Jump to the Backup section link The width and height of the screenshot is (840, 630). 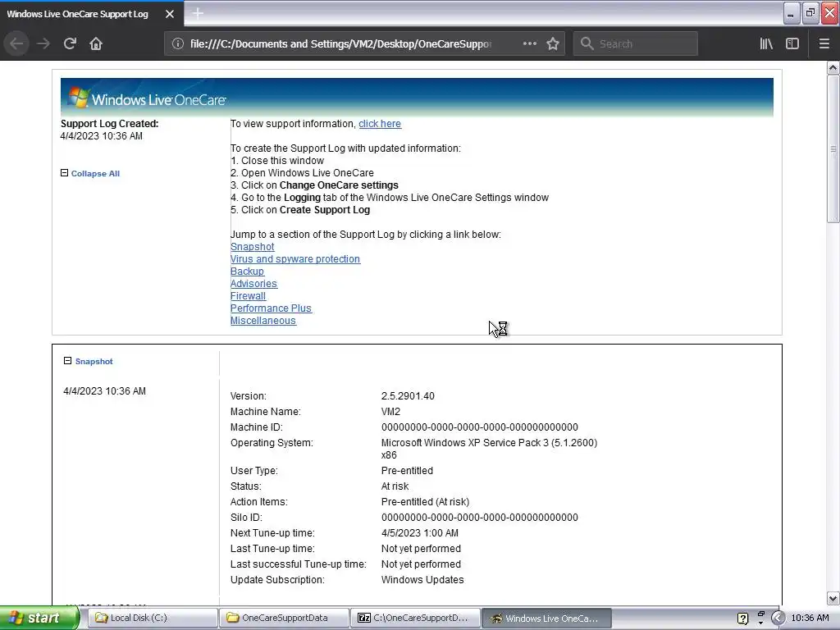[x=247, y=272]
